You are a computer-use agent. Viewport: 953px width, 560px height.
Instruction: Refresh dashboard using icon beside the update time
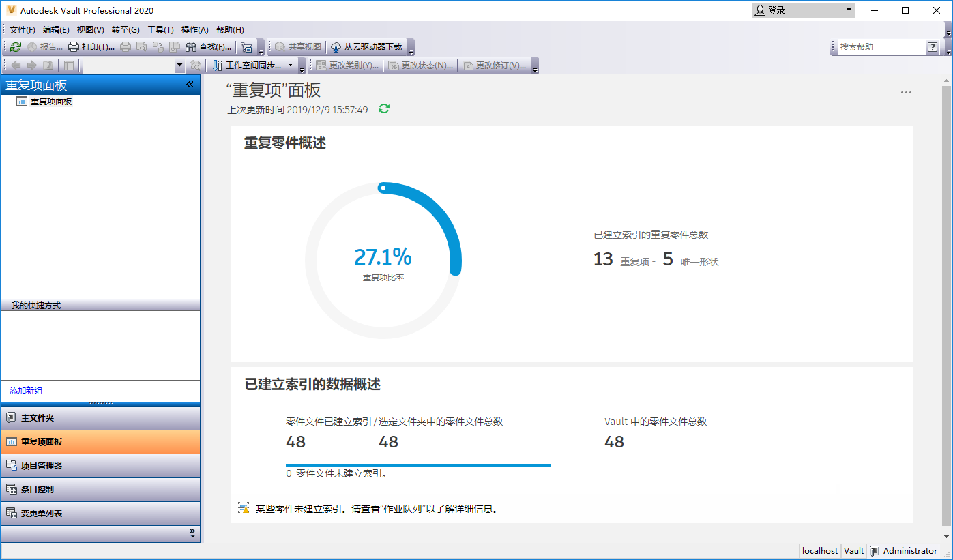click(384, 109)
